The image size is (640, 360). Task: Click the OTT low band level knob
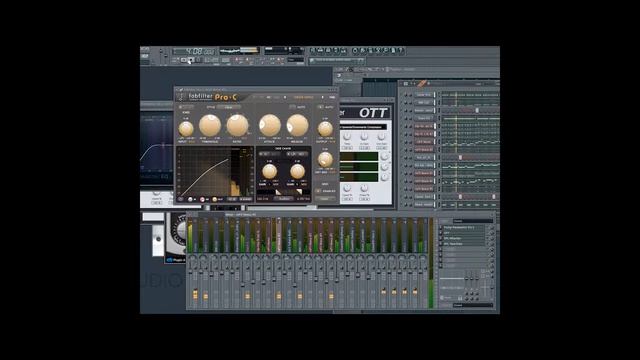tap(384, 177)
